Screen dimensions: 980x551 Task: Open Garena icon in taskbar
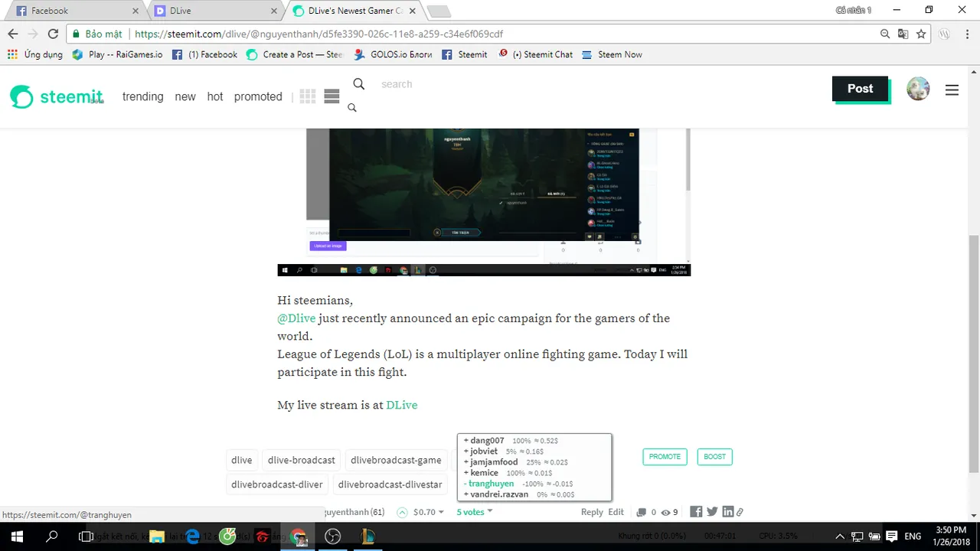point(263,536)
